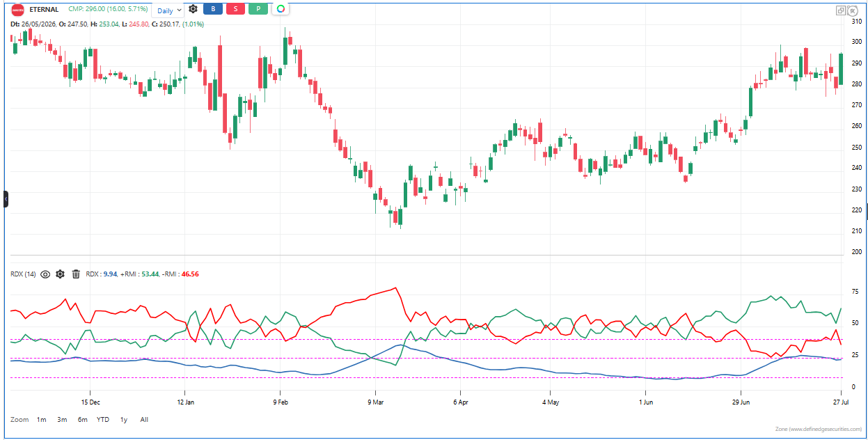Open RDX indicator settings gear
This screenshot has height=440, width=868.
click(x=61, y=274)
